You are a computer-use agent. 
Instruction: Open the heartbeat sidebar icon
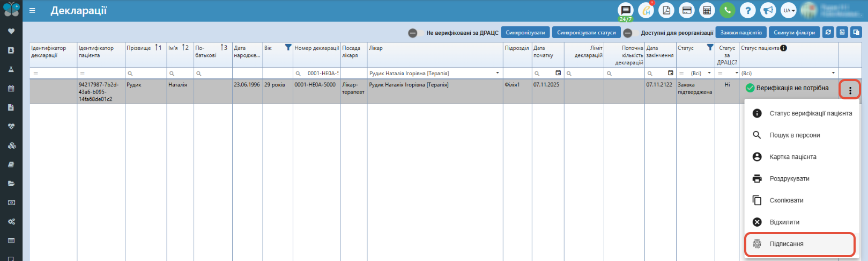tap(11, 126)
